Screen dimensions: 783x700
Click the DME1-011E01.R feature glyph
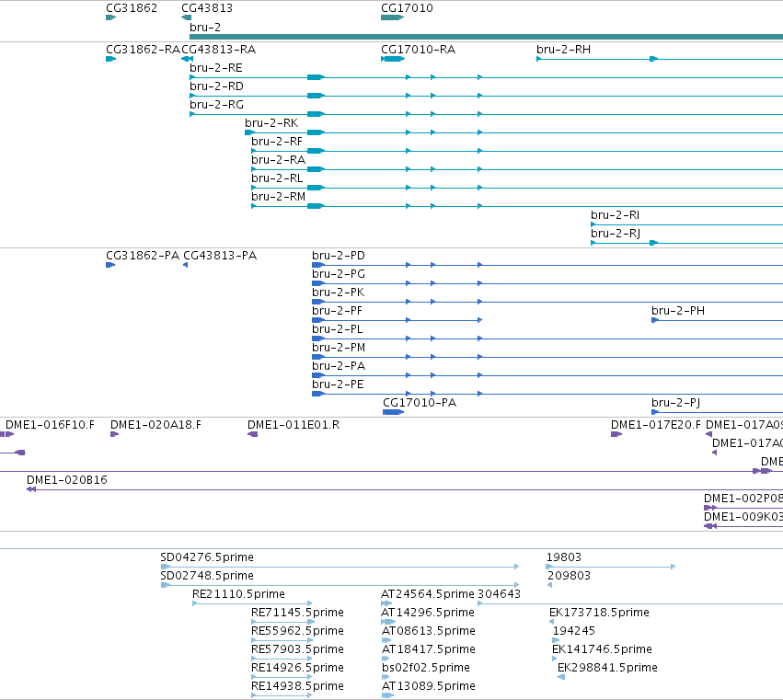[253, 434]
